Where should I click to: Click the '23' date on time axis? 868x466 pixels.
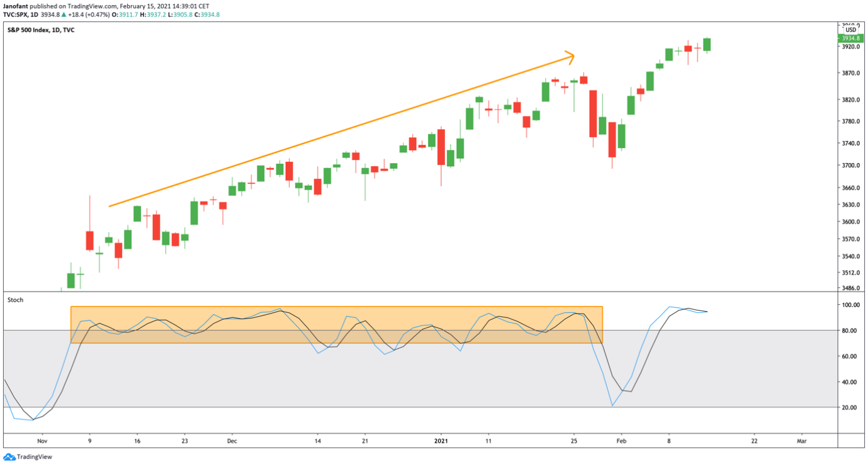(x=184, y=441)
